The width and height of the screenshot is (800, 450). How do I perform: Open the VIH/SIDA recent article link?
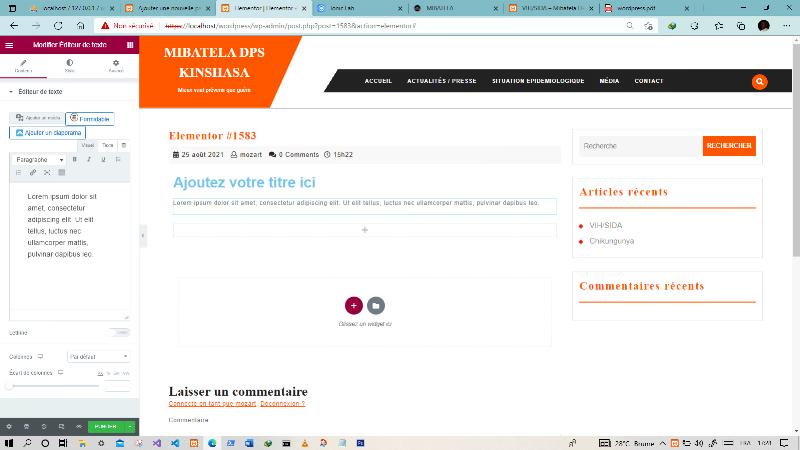[606, 226]
